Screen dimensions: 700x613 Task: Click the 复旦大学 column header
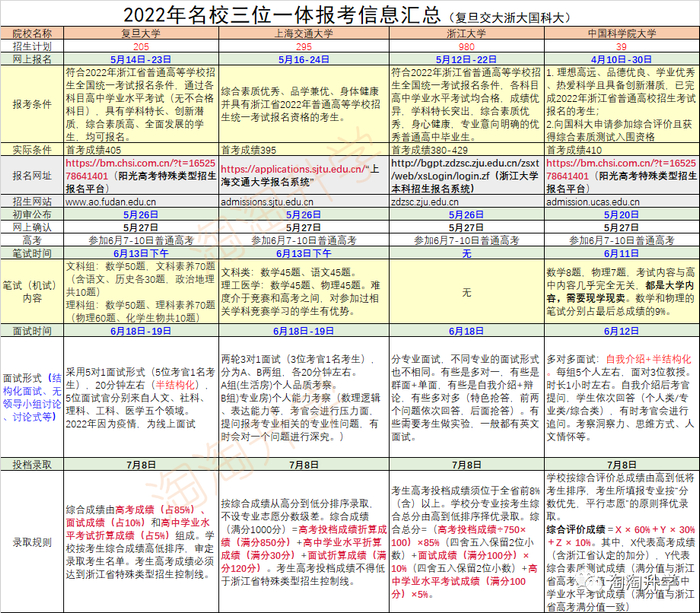pos(141,33)
